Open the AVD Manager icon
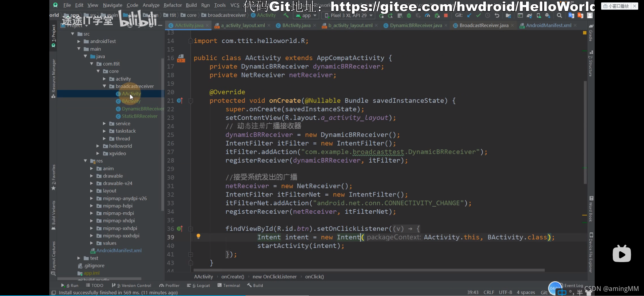Screen dimensions: 644x296 (539, 15)
